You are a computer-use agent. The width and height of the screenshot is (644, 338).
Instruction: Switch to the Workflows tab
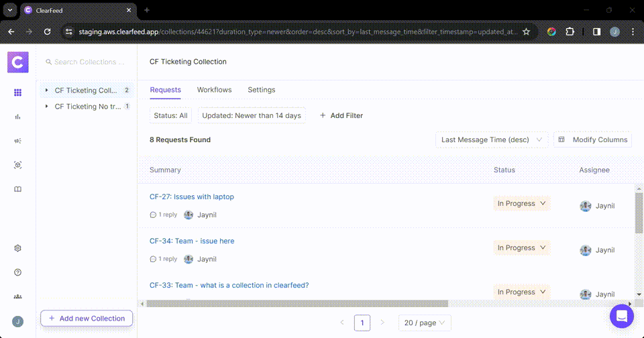coord(214,90)
